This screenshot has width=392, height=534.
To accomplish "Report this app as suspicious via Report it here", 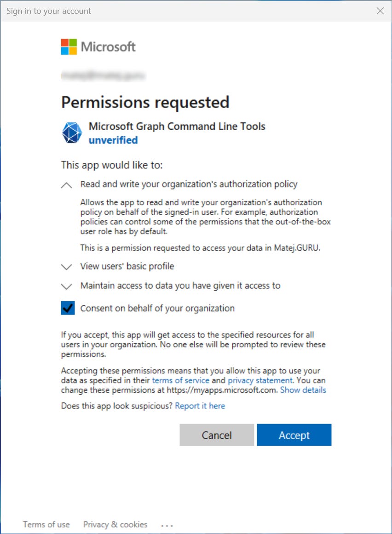I will tap(200, 406).
